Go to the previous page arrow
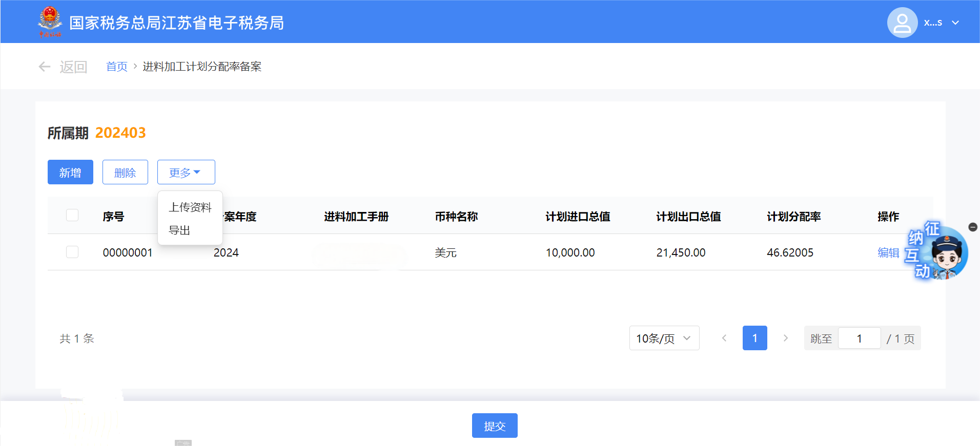This screenshot has height=446, width=980. click(x=724, y=338)
